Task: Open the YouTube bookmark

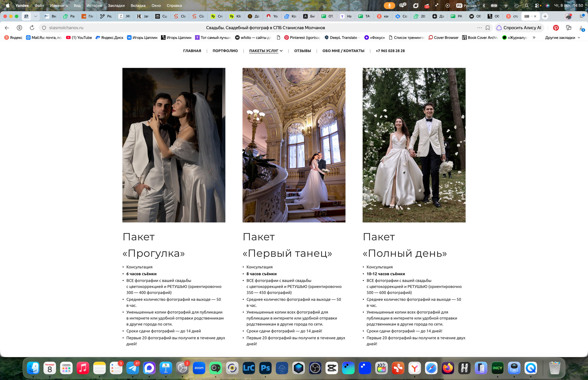Action: tap(79, 37)
